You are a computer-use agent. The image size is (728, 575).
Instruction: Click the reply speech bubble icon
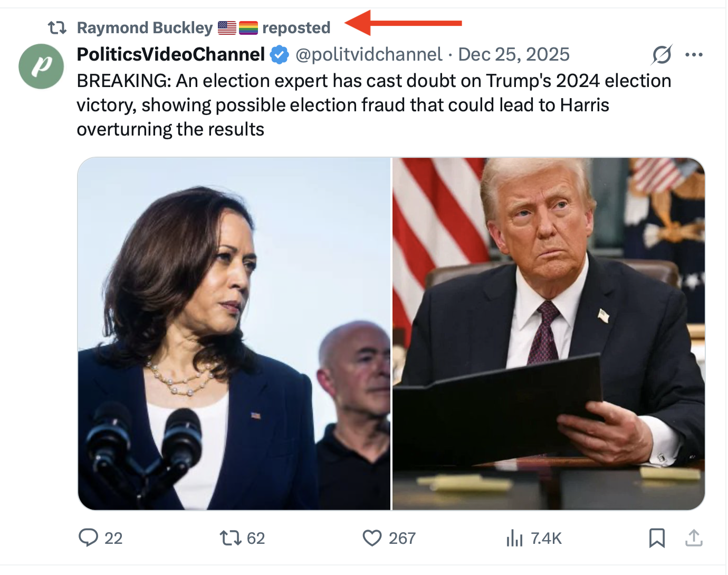(x=88, y=538)
